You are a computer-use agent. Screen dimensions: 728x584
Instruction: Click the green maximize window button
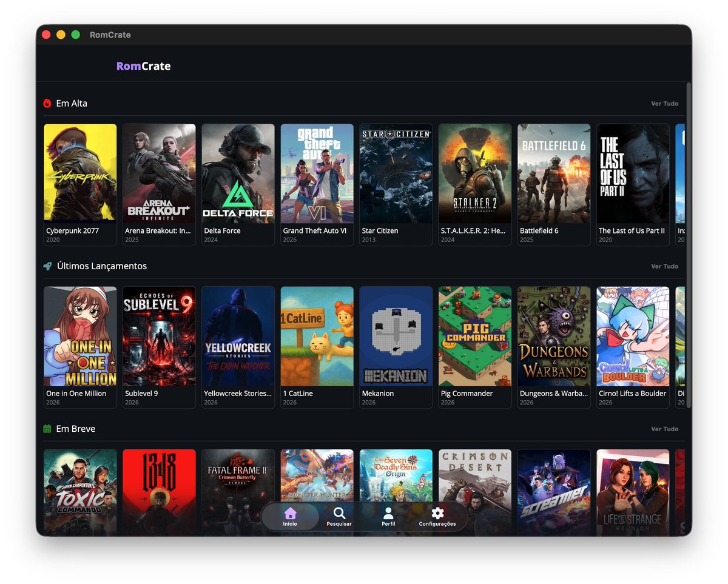coord(76,35)
